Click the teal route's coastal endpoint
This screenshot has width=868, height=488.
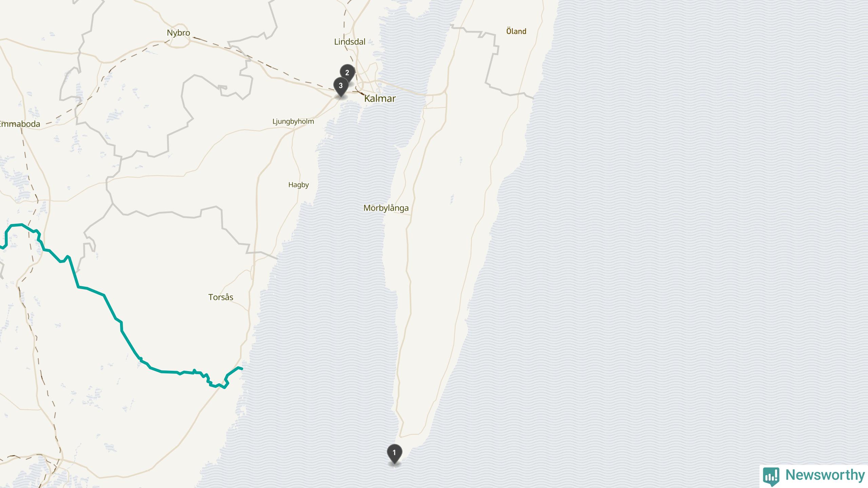pyautogui.click(x=241, y=369)
